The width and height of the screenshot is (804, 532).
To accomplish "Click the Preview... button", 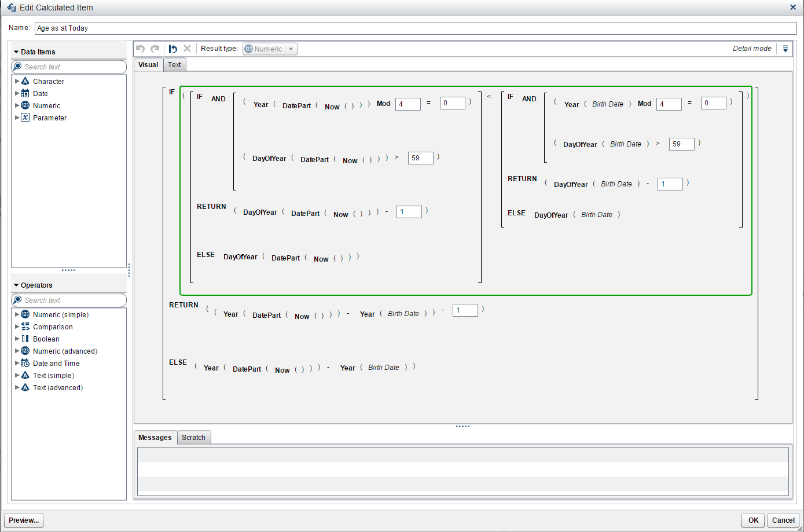I will click(x=24, y=520).
